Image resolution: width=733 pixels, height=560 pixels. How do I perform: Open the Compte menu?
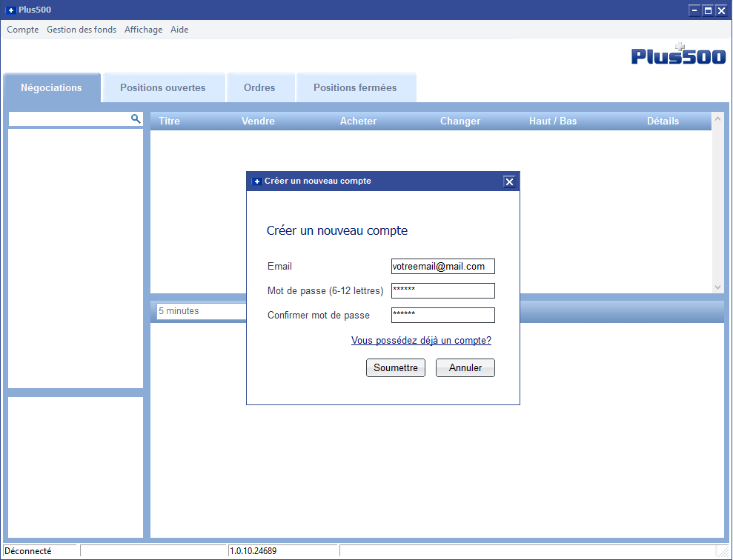(23, 30)
